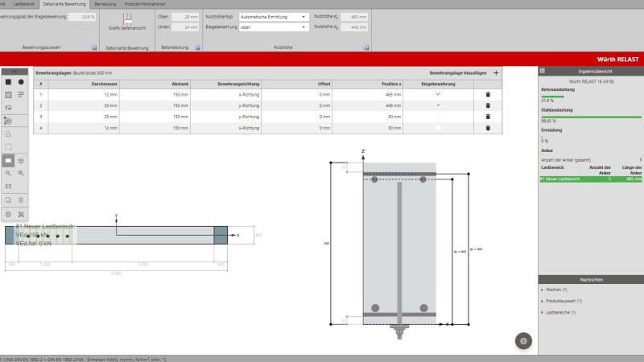Select the filled circle shape tool
The image size is (644, 362).
tap(21, 81)
